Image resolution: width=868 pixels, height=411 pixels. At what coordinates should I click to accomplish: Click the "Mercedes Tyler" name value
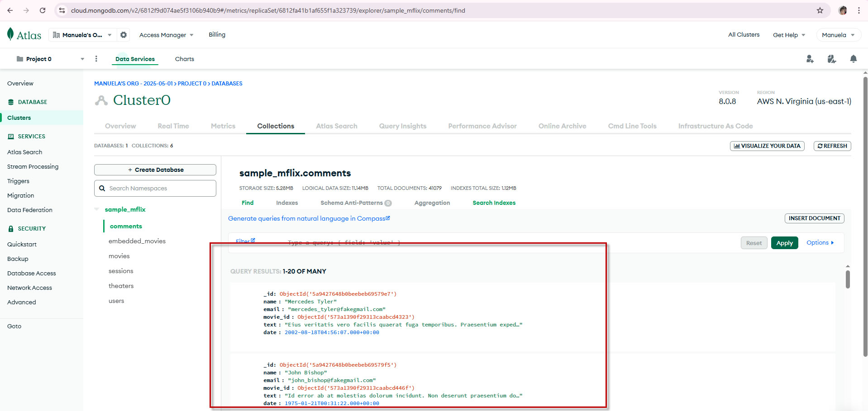tap(310, 302)
